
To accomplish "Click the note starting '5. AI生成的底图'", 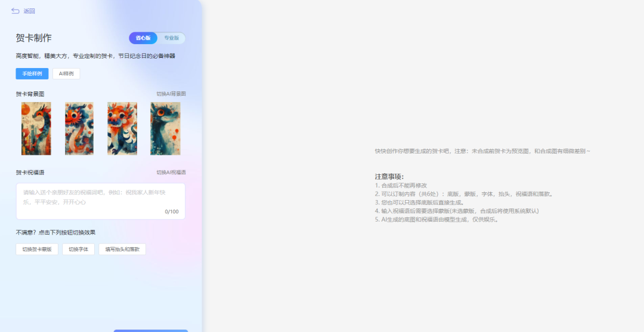I will click(x=436, y=219).
